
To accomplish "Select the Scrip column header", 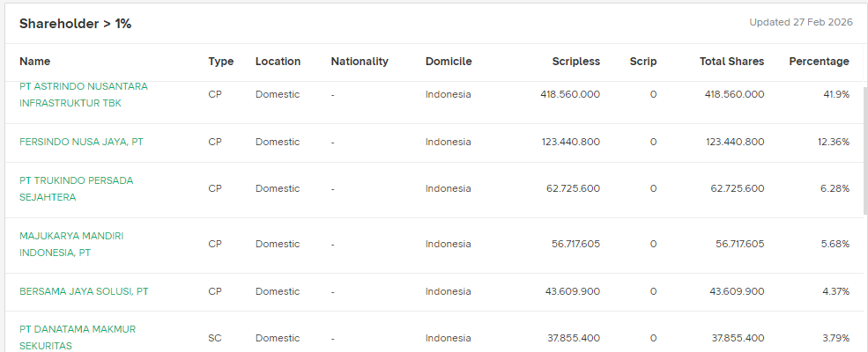I will tap(643, 62).
